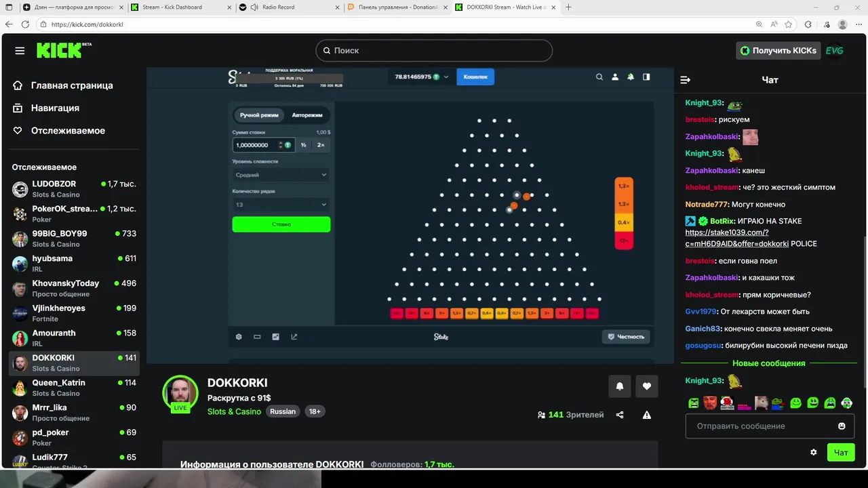Switch to Stream - Kick Dashboard tab

pos(180,7)
